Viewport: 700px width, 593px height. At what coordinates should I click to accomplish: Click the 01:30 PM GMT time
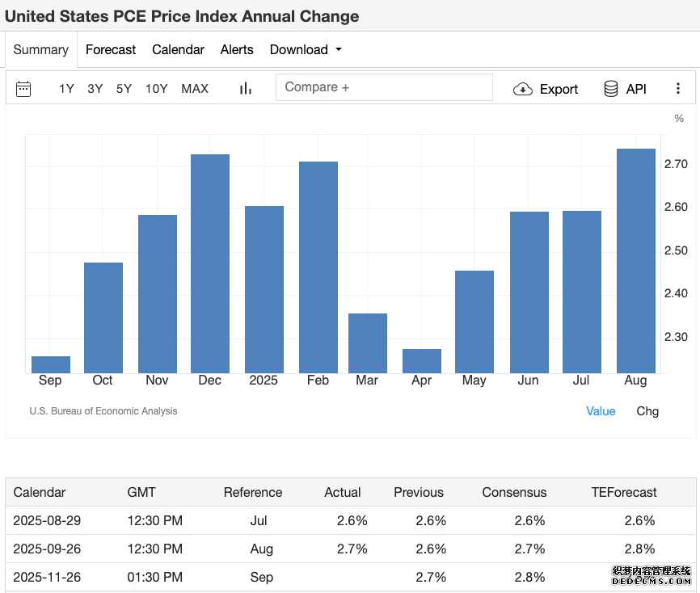pos(155,577)
